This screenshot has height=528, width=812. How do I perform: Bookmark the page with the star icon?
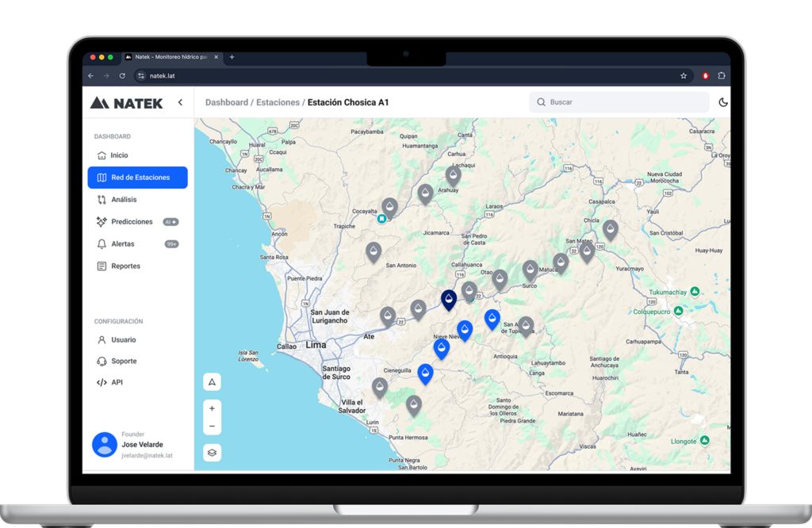click(684, 76)
